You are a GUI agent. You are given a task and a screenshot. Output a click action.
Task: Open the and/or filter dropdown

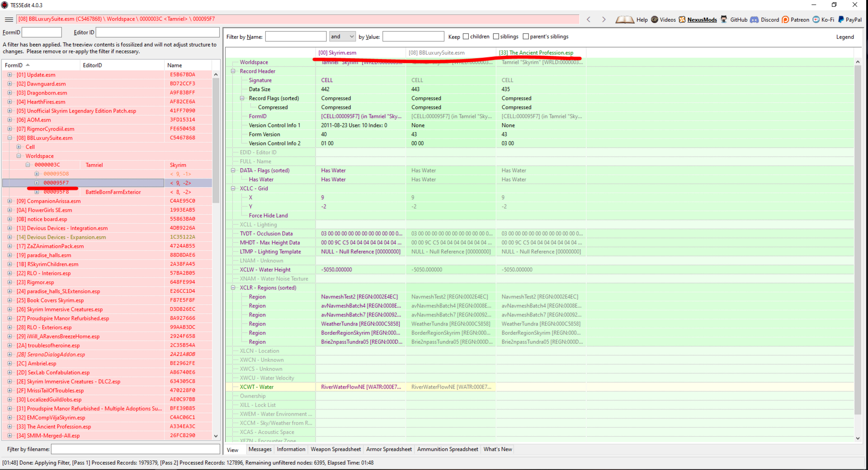(x=342, y=37)
